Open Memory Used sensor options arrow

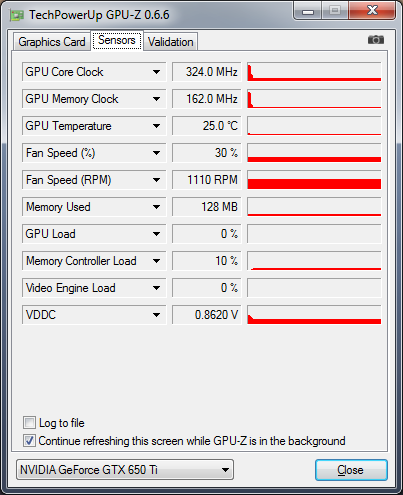coord(156,207)
